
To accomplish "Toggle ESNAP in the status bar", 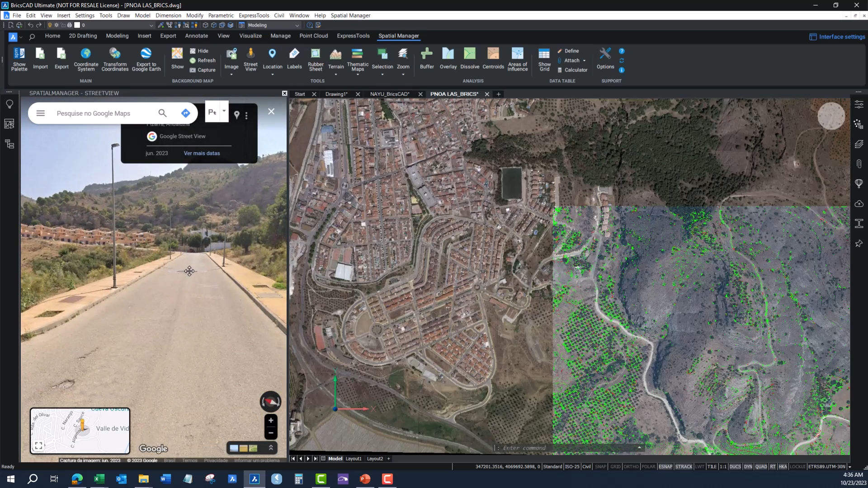I will (x=665, y=467).
